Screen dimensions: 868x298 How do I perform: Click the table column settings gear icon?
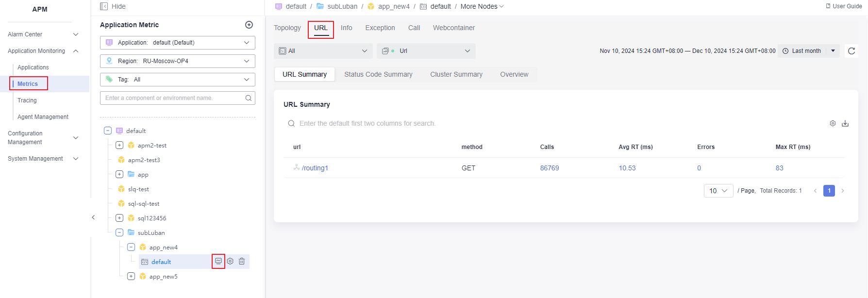[x=833, y=123]
